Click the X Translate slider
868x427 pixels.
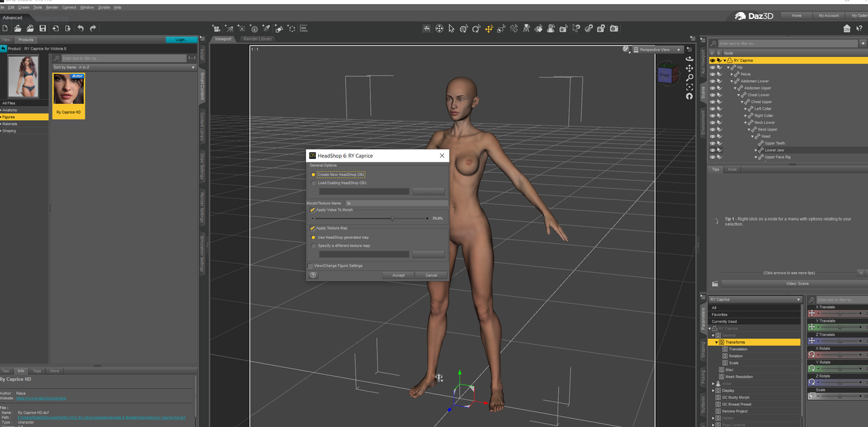[x=841, y=313]
